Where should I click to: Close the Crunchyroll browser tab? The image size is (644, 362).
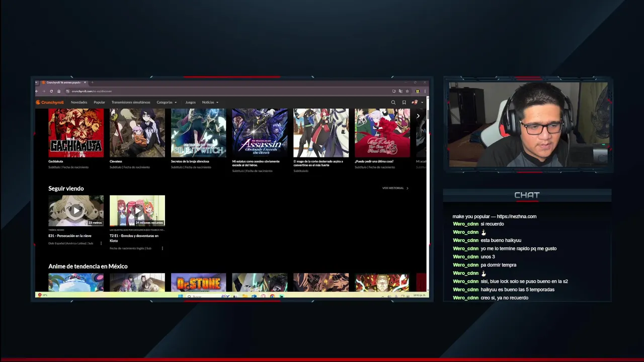point(85,82)
